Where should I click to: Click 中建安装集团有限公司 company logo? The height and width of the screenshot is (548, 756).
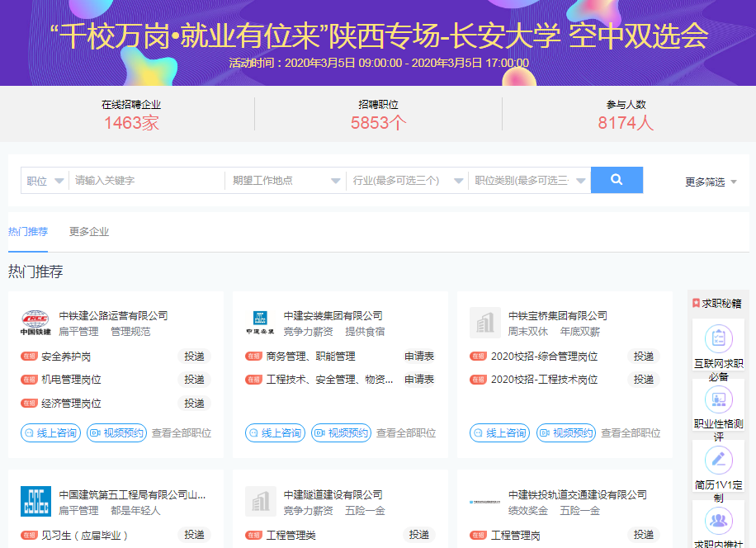coord(260,323)
